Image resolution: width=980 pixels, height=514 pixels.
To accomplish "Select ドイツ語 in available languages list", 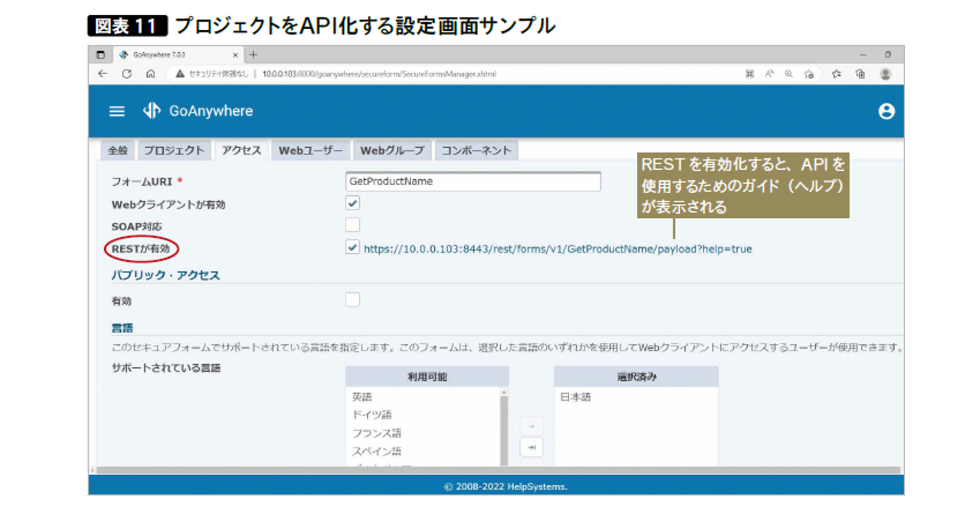I will (372, 415).
